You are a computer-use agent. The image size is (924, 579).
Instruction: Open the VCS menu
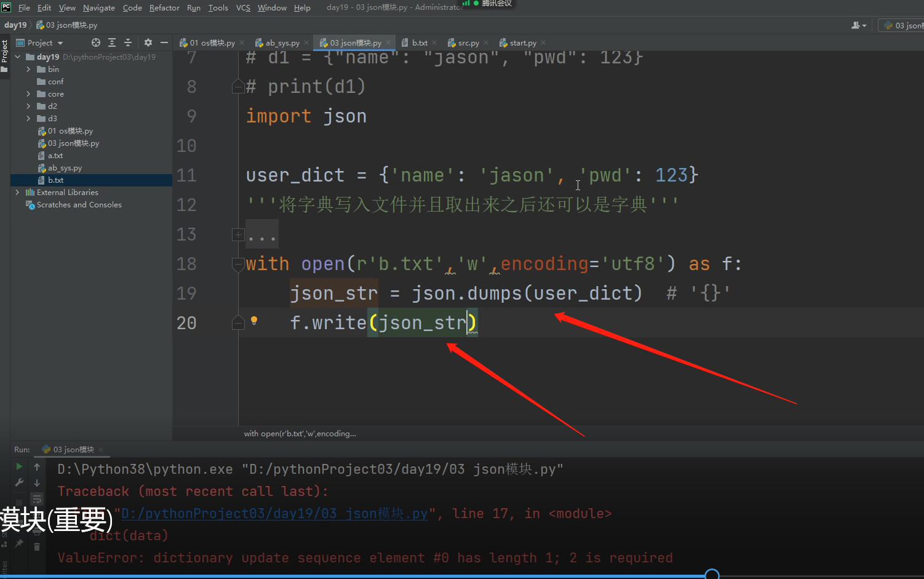244,8
